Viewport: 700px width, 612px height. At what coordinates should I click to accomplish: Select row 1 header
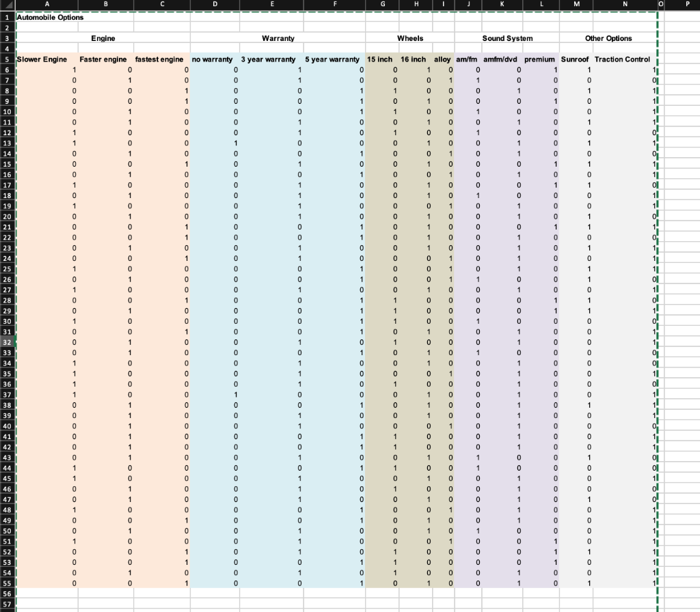(7, 17)
